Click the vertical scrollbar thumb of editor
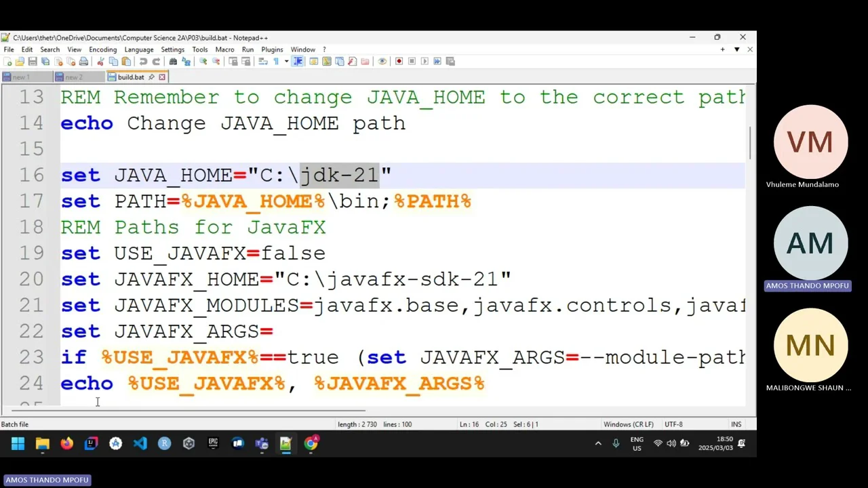This screenshot has width=868, height=488. [x=751, y=142]
